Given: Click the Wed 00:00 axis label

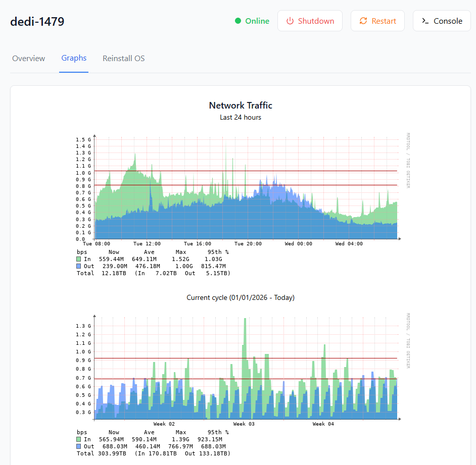Looking at the screenshot, I should 299,244.
